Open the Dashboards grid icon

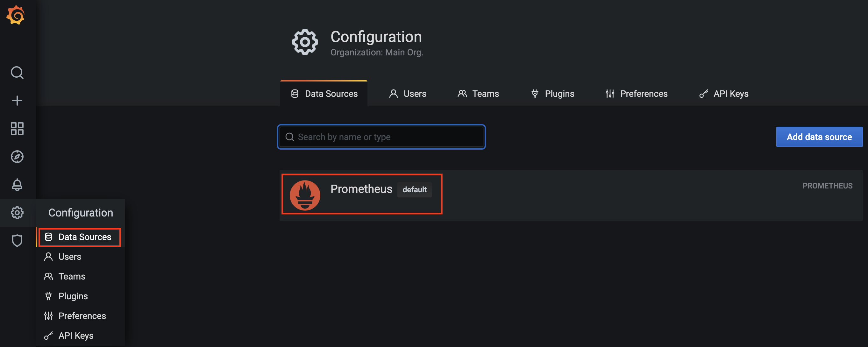point(17,128)
